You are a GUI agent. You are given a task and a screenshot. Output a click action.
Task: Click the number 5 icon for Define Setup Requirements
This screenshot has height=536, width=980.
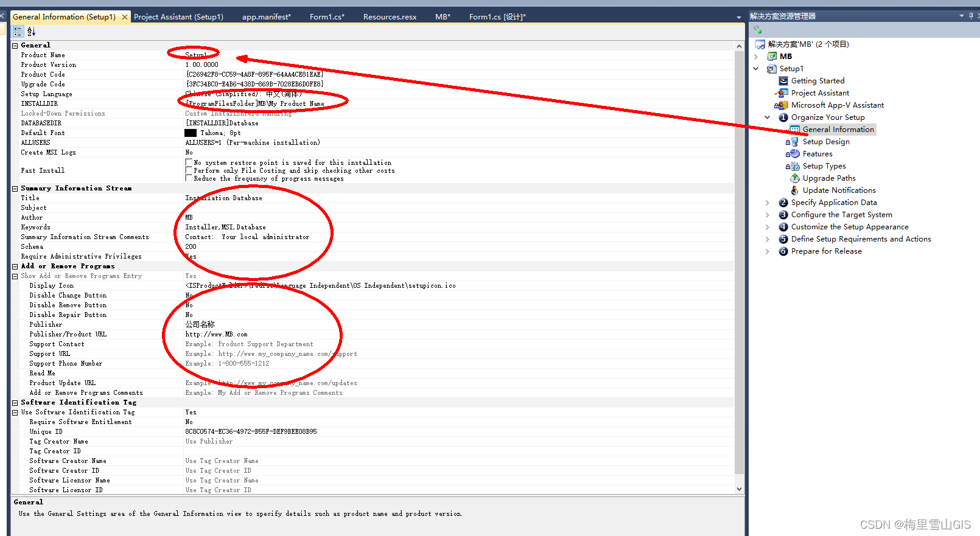783,239
